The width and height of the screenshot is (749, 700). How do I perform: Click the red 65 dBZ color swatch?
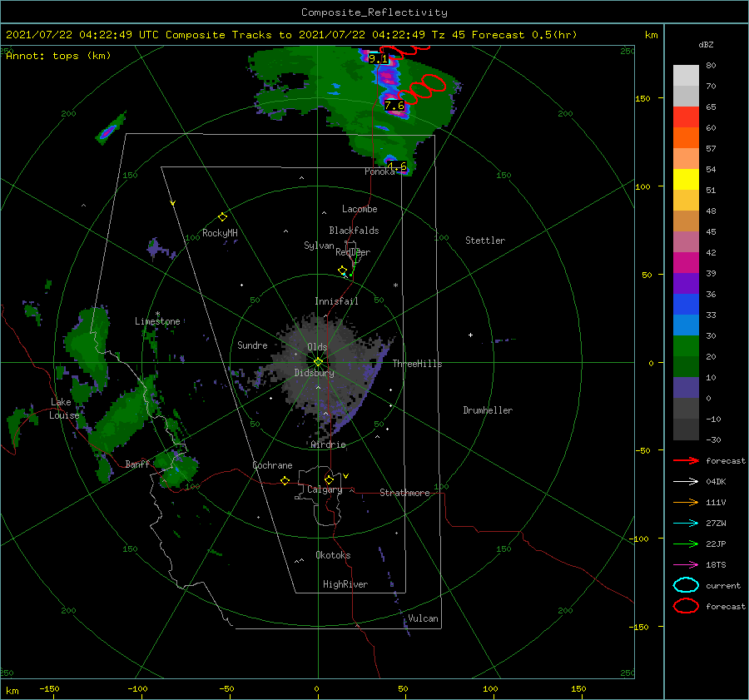[x=686, y=117]
